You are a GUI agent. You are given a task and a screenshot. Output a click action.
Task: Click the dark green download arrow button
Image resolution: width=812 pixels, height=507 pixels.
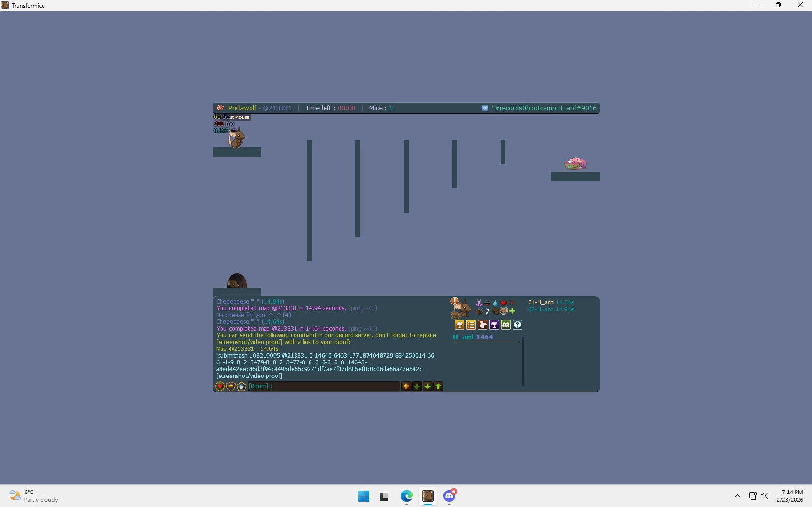coord(417,386)
